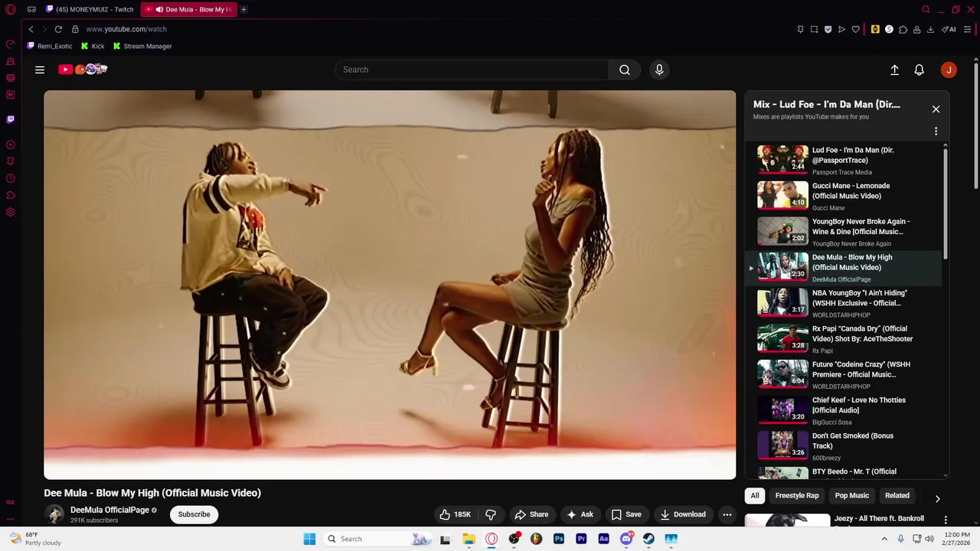Reload the page with the refresh icon
Image resolution: width=980 pixels, height=551 pixels.
coord(58,29)
